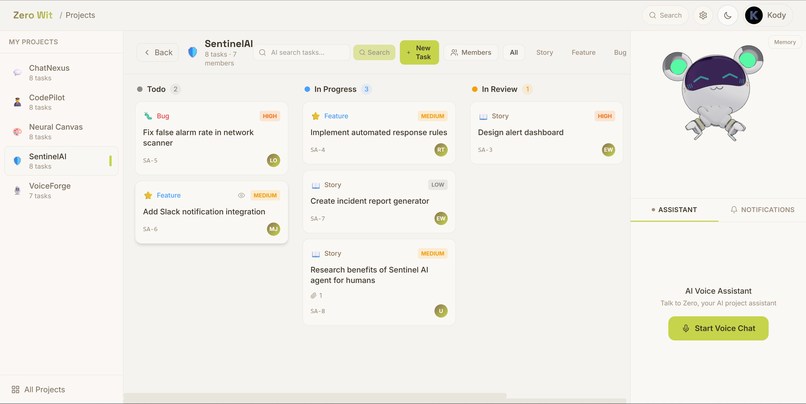Screen dimensions: 806x404
Task: Select the SentinelAI project in sidebar
Action: pyautogui.click(x=61, y=161)
